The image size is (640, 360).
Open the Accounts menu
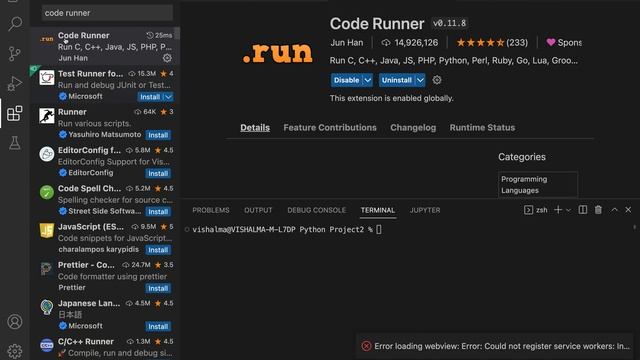15,322
